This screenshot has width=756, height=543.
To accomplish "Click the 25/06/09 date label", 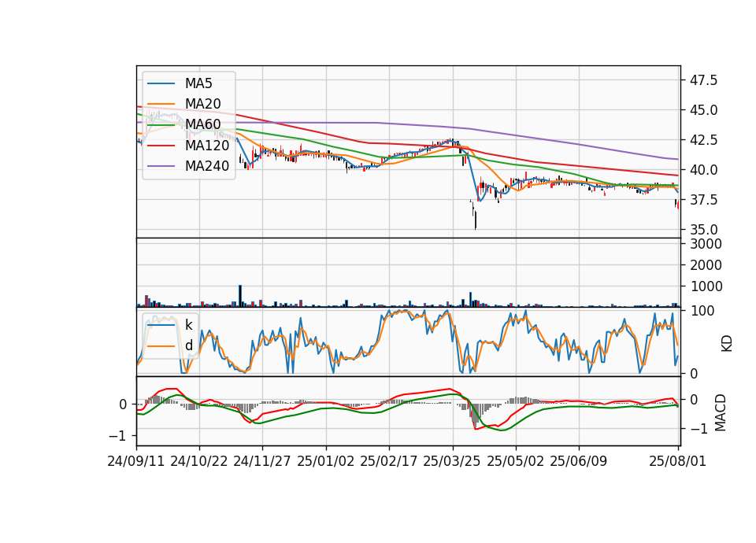I will (x=579, y=461).
